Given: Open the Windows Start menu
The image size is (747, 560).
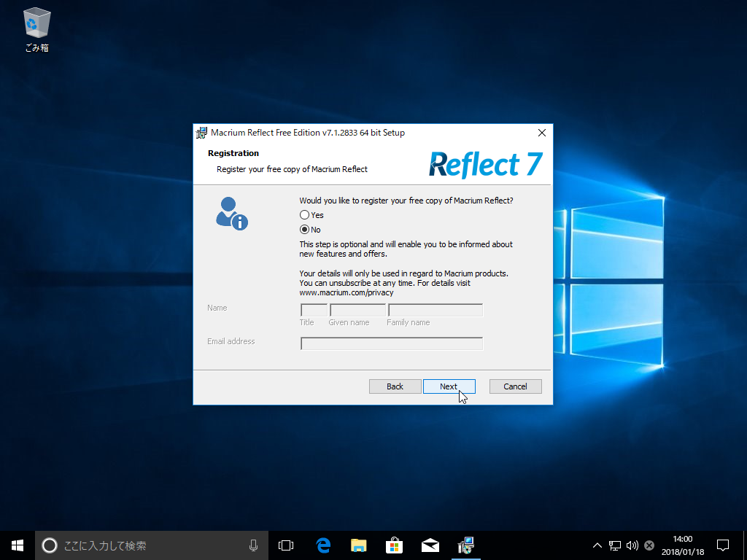Looking at the screenshot, I should click(x=18, y=545).
